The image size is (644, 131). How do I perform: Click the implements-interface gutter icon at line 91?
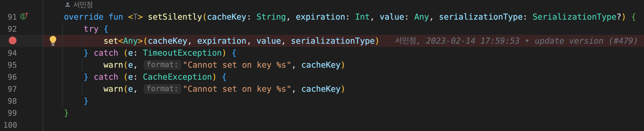click(x=24, y=16)
